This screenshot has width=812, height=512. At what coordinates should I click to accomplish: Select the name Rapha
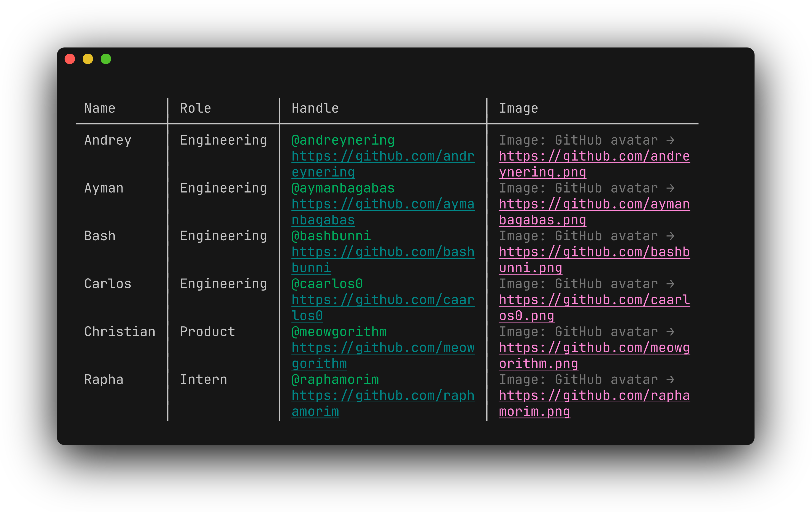(x=104, y=380)
